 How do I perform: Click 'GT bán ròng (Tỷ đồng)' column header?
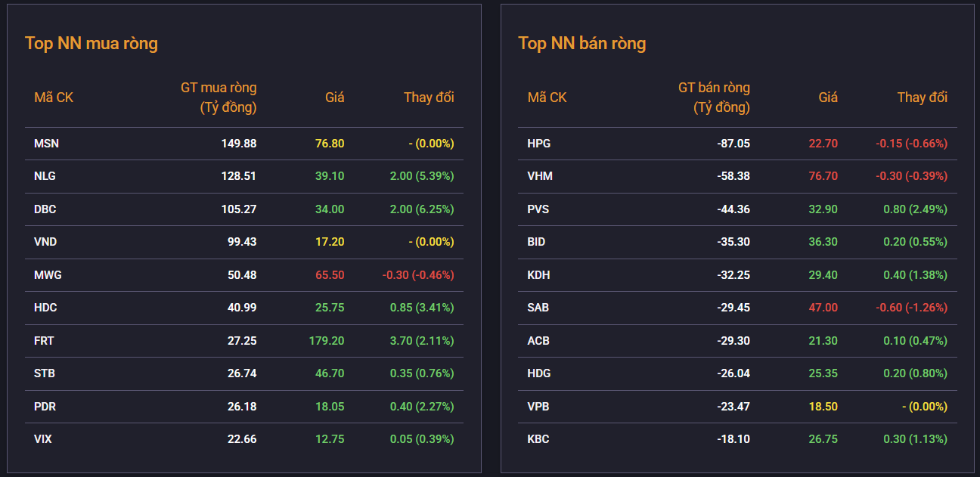[714, 98]
